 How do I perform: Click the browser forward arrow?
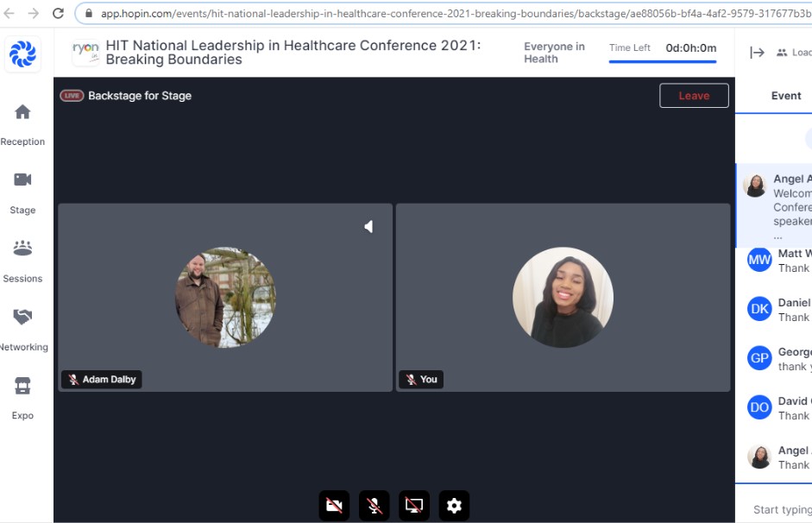(x=33, y=13)
